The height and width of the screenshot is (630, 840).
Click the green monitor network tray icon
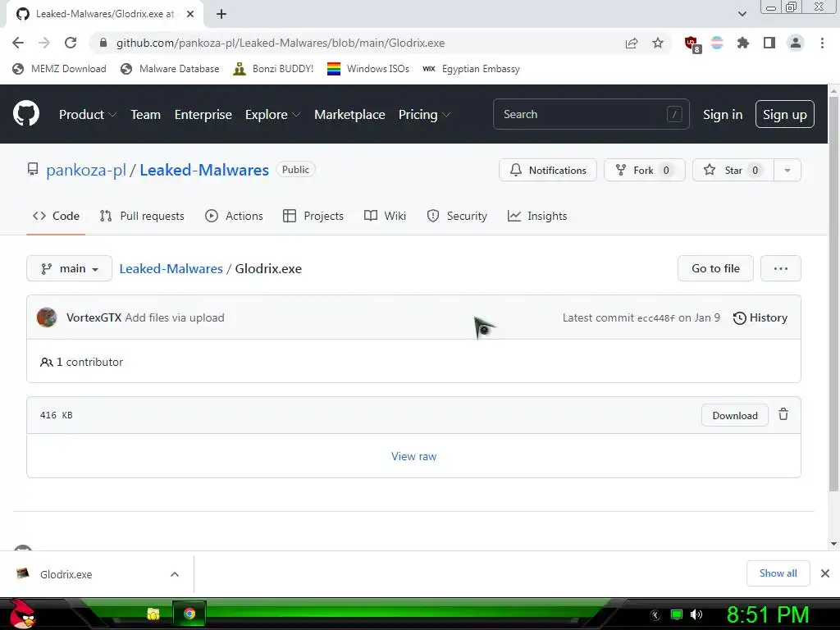(677, 614)
